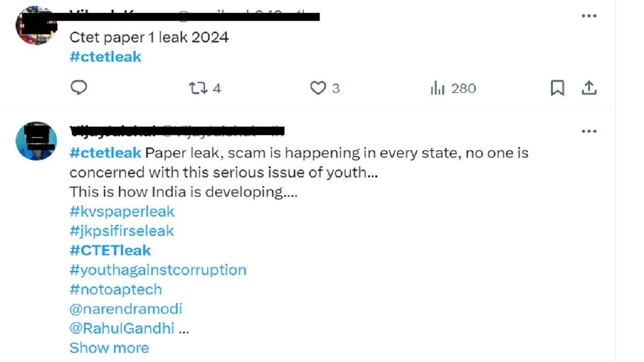This screenshot has width=644, height=362.
Task: Click the #notoaptech hashtag
Action: coord(115,289)
